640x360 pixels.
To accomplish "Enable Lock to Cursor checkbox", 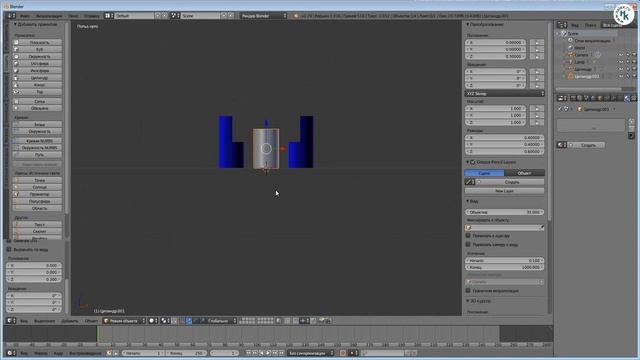I will 468,236.
